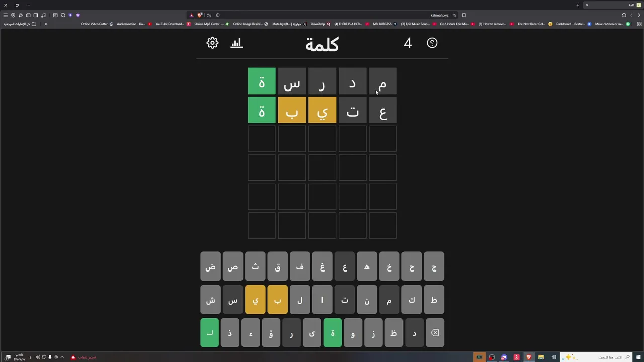
Task: Open all bookmarks folder
Action: pyautogui.click(x=20, y=24)
